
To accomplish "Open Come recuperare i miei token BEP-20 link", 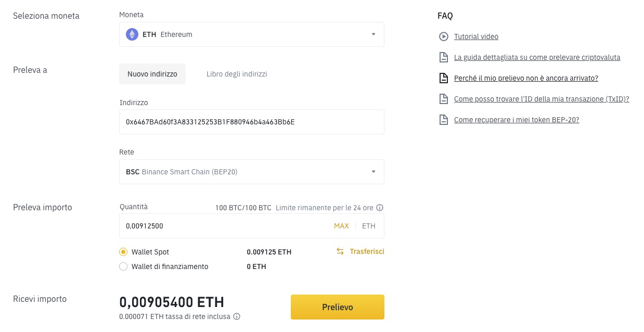I will 517,120.
